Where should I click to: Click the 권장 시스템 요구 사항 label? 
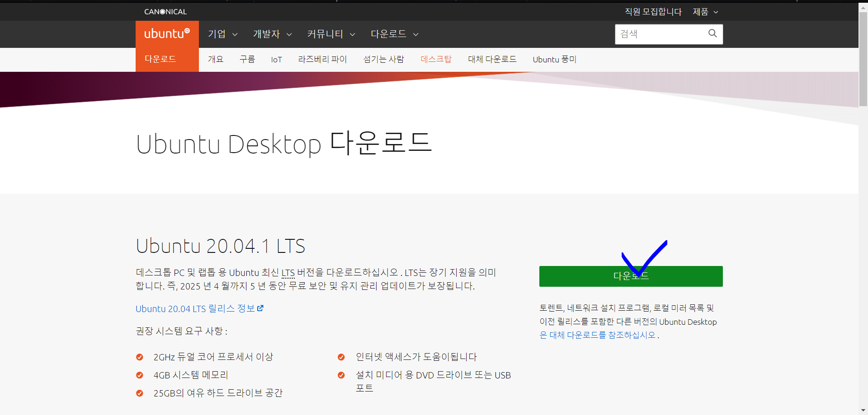[x=181, y=331]
